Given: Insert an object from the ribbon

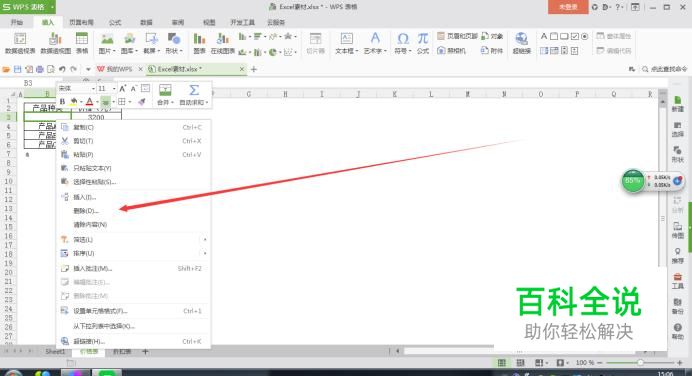Looking at the screenshot, I should [x=492, y=36].
